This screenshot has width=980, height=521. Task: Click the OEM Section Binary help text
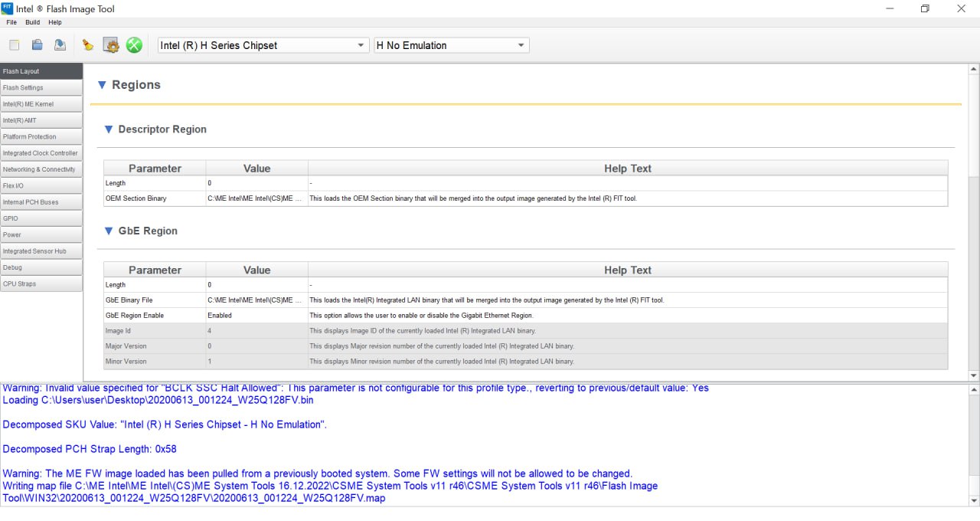(x=472, y=198)
